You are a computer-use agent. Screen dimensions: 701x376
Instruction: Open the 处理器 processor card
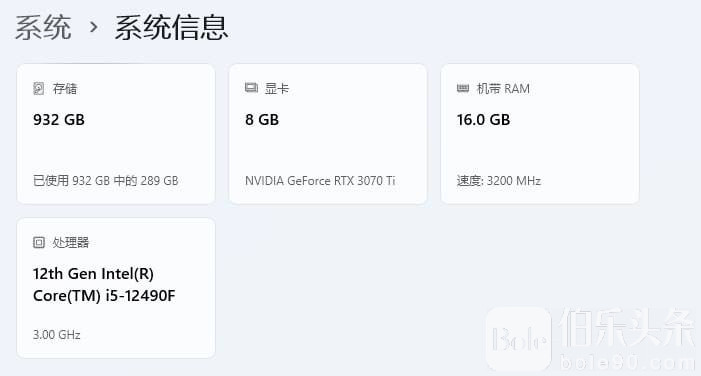[116, 287]
